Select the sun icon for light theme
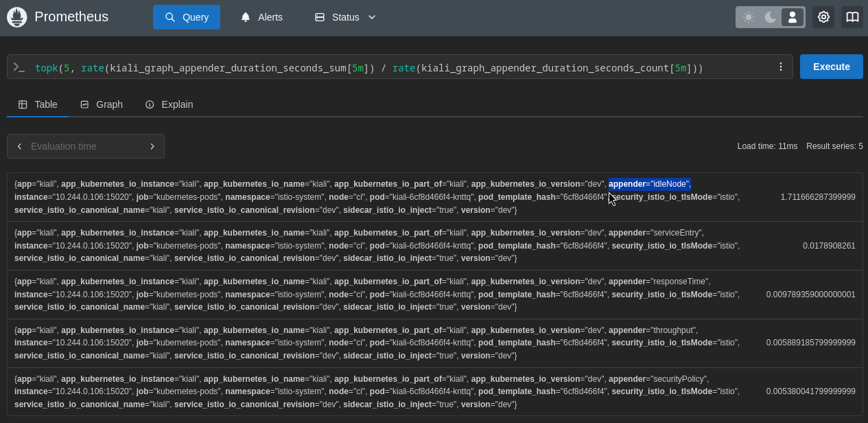The height and width of the screenshot is (423, 868). click(749, 16)
